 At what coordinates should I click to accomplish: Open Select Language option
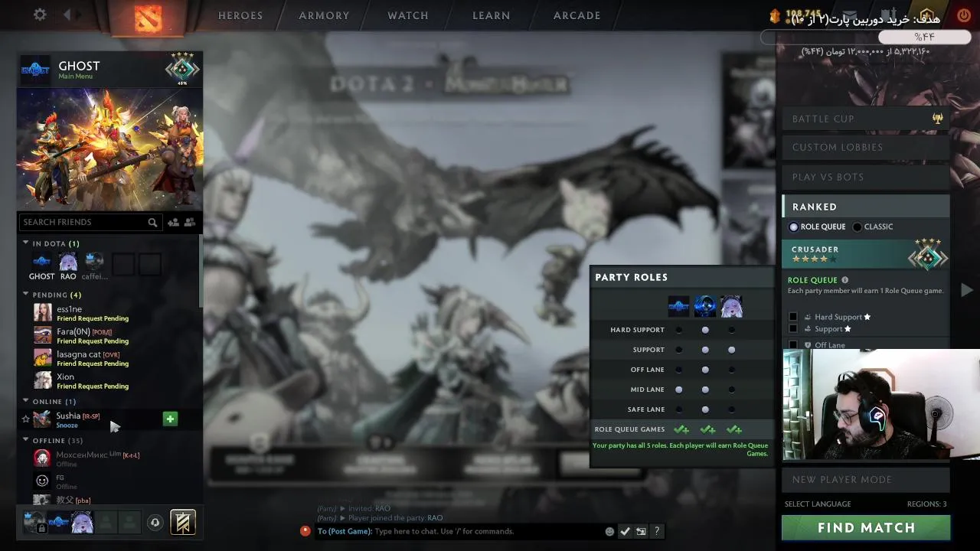click(818, 504)
